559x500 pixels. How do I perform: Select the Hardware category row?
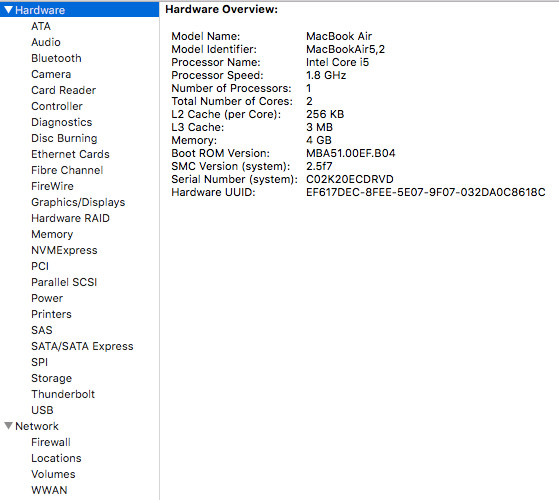[x=80, y=10]
